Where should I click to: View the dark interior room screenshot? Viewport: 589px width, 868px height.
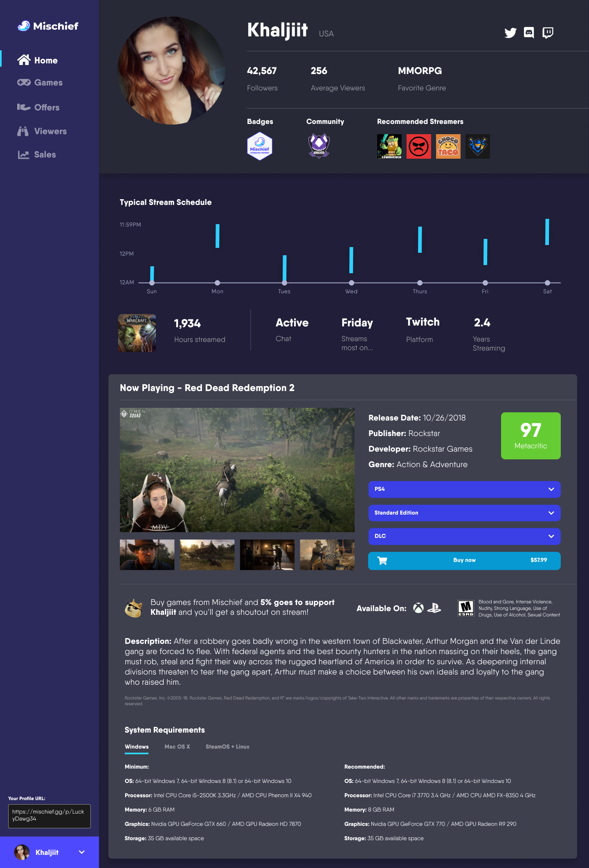(267, 555)
